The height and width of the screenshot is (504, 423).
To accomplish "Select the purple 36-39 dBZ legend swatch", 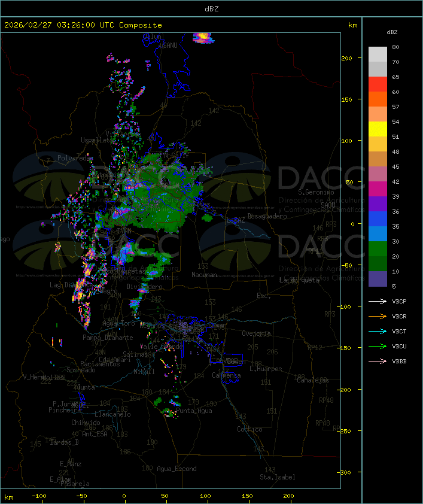I will 378,204.
